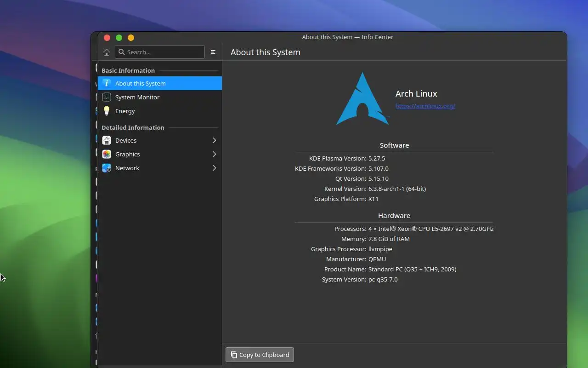This screenshot has width=588, height=368.
Task: Click the green window button
Action: click(119, 38)
